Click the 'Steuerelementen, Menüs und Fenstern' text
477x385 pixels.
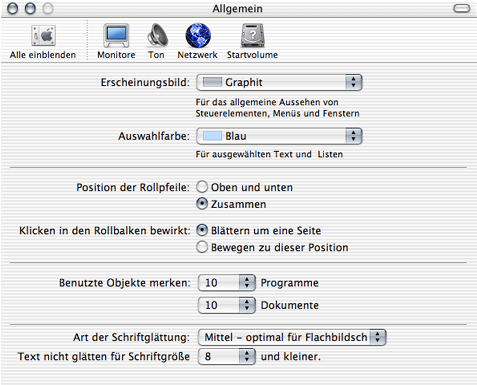tap(278, 114)
